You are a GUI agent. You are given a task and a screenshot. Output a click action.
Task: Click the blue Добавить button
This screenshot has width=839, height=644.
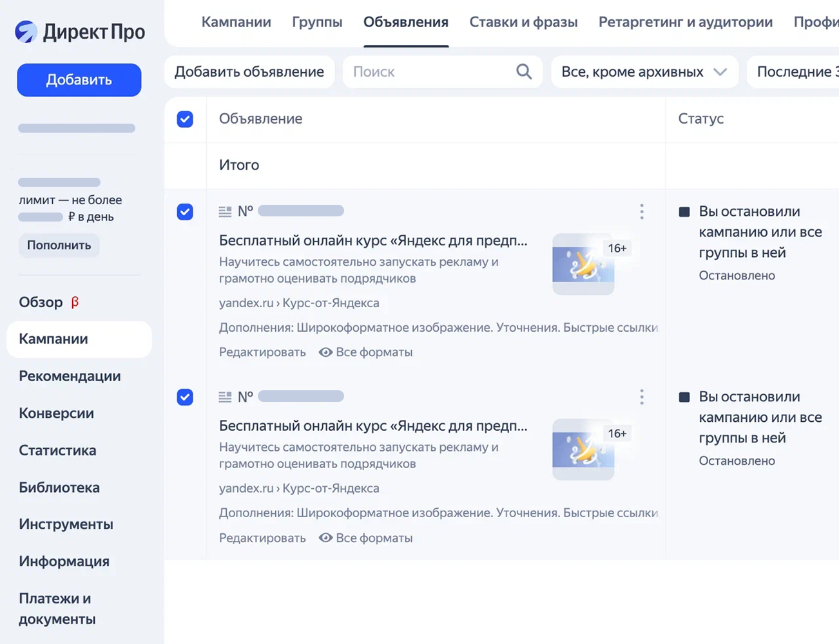click(79, 80)
